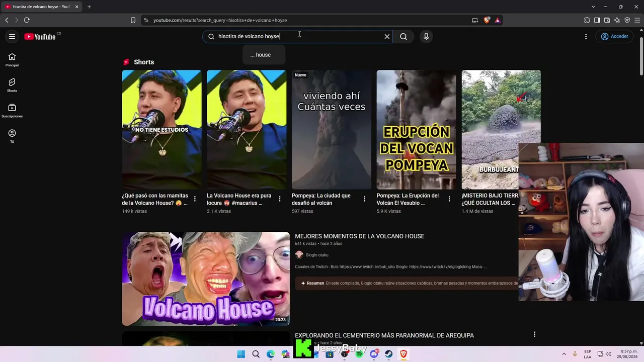Open the Tú section in the sidebar
The image size is (644, 362).
click(12, 136)
